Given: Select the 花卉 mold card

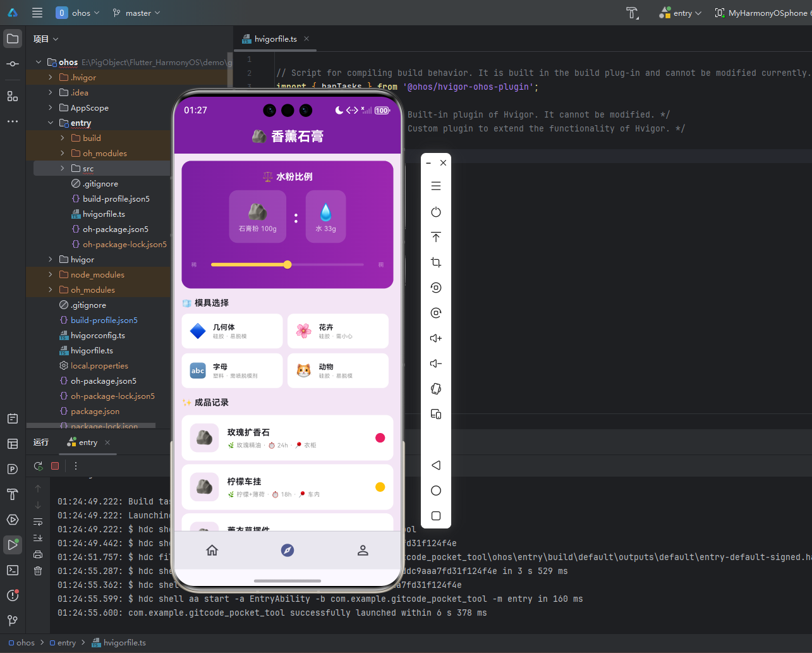Looking at the screenshot, I should (x=338, y=331).
